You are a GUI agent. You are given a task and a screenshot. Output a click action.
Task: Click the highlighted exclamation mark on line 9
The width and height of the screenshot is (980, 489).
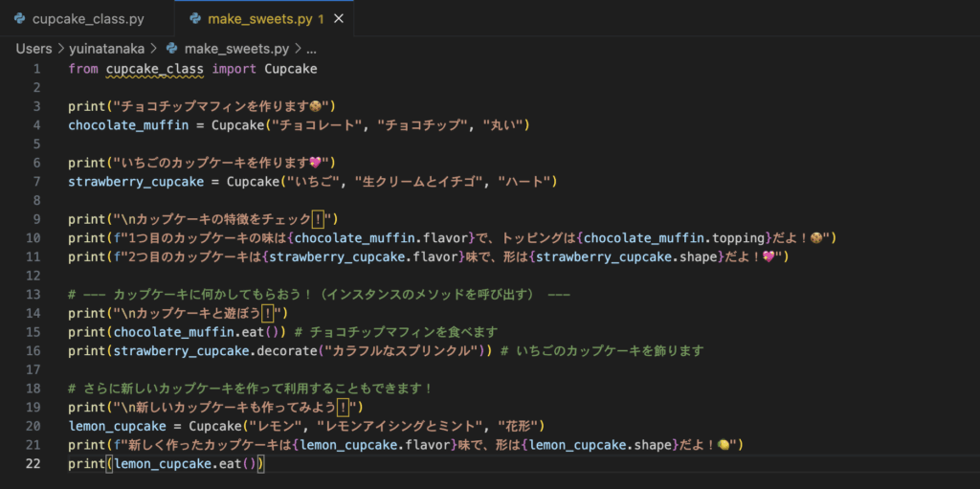318,219
